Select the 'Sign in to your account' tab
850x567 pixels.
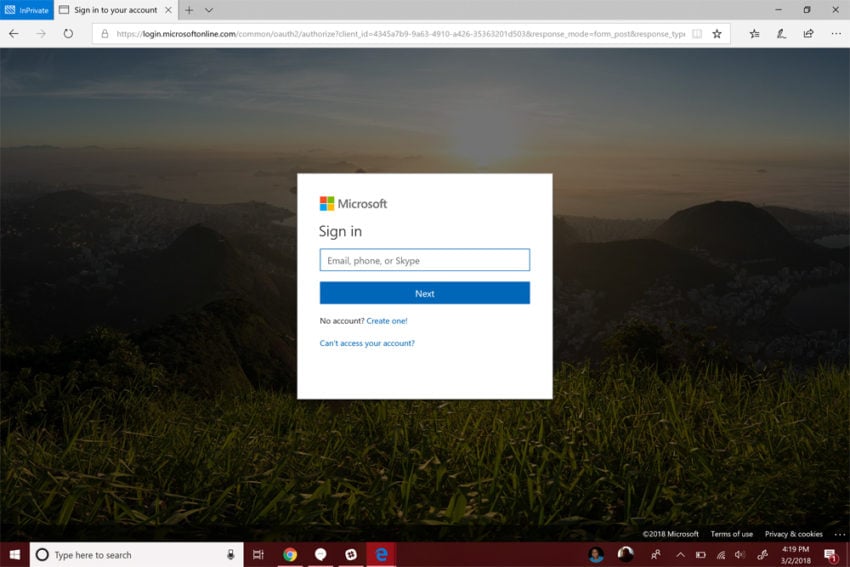point(115,10)
